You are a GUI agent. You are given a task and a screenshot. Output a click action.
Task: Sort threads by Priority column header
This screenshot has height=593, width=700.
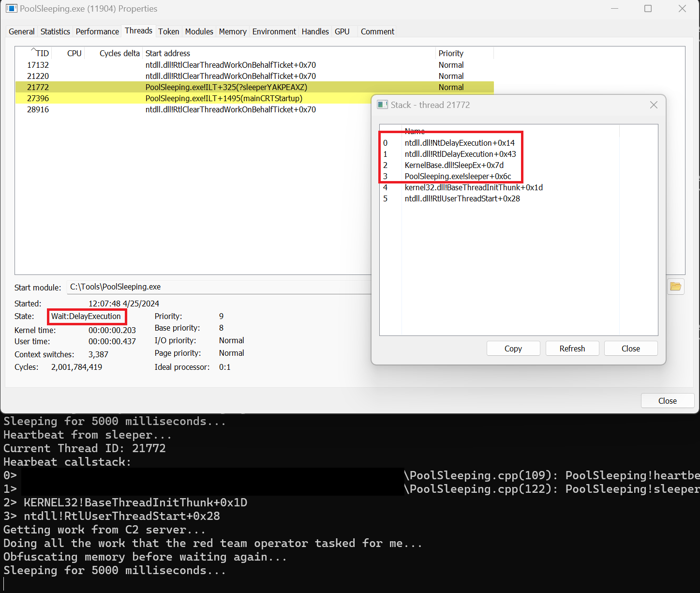click(x=450, y=53)
